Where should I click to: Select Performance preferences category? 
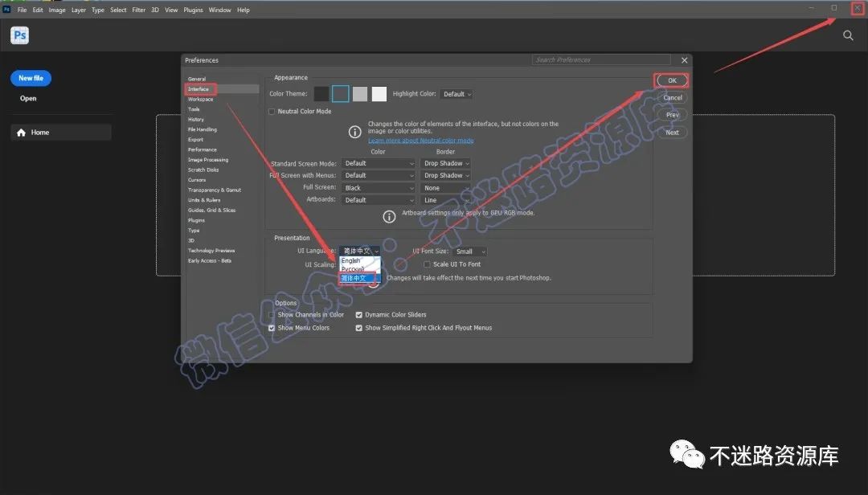tap(202, 149)
